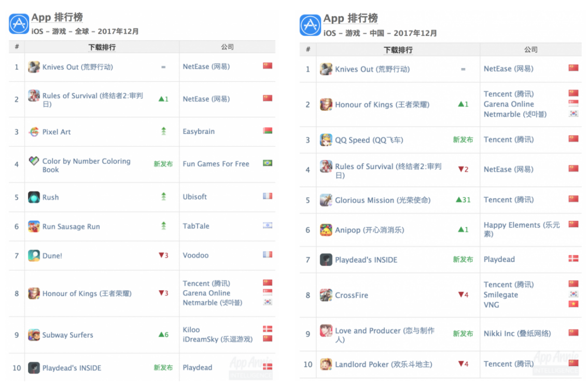The height and width of the screenshot is (384, 588).
Task: Click the Brazil flag next to Fun Games For Free
Action: click(x=268, y=163)
